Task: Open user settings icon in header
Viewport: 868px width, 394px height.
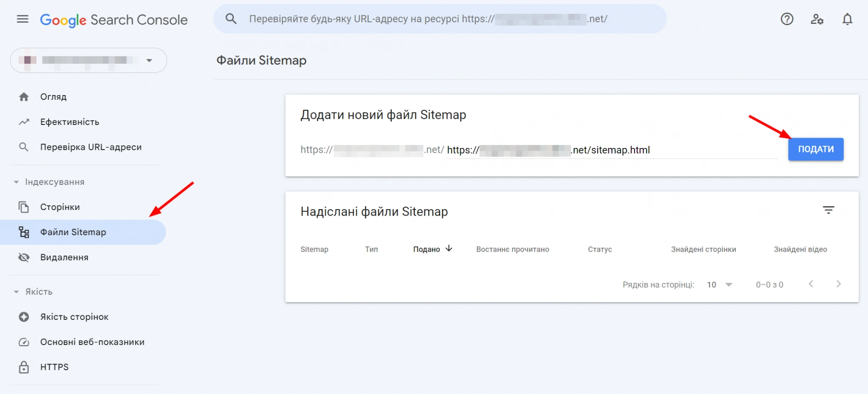Action: [x=817, y=19]
